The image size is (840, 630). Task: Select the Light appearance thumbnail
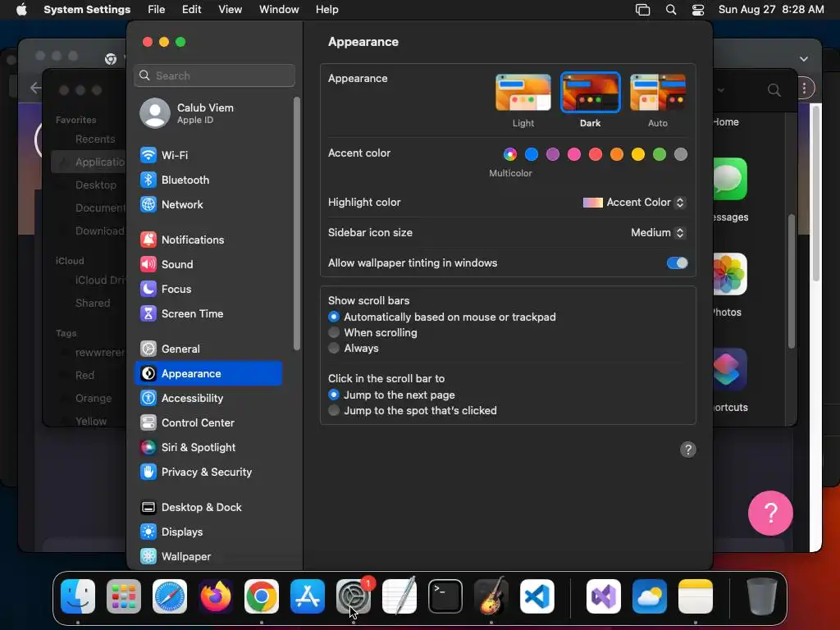click(523, 93)
